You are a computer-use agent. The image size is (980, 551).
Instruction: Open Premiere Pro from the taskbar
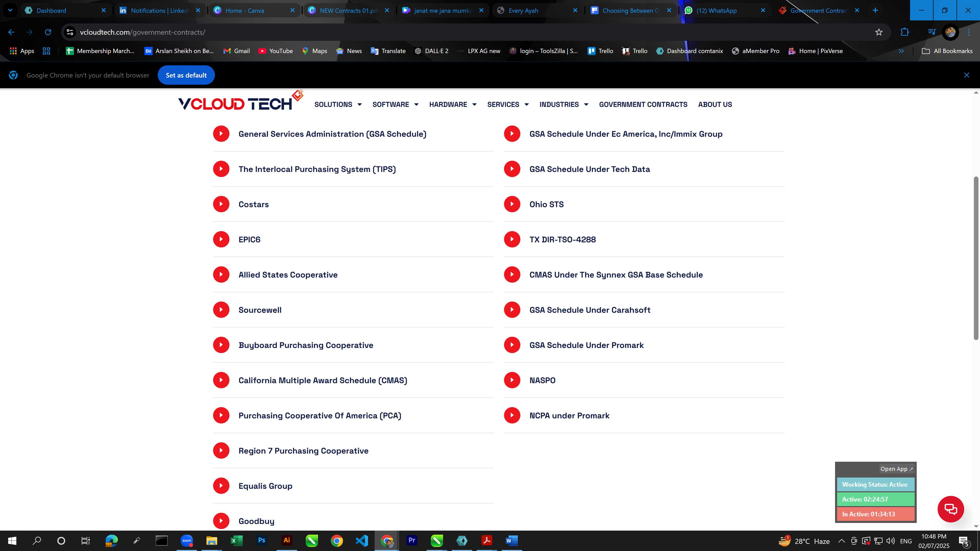coord(412,540)
